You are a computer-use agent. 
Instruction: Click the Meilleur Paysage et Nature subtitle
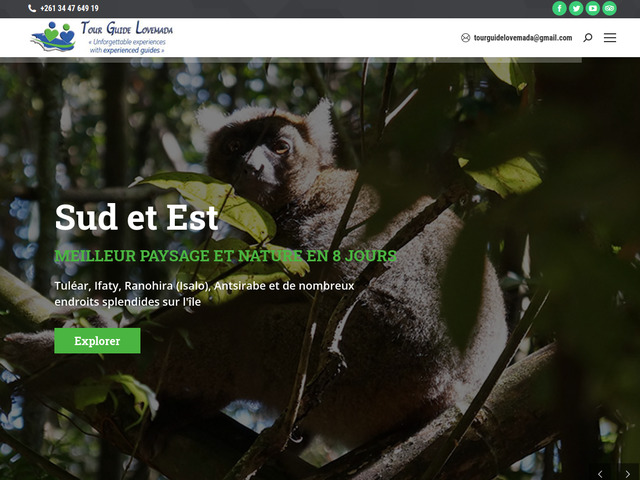(x=226, y=256)
